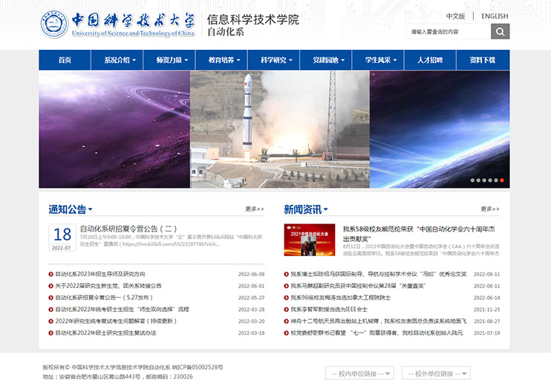Click the arrow icon beside 新闻资讯 heading
This screenshot has width=551, height=392.
pos(325,210)
